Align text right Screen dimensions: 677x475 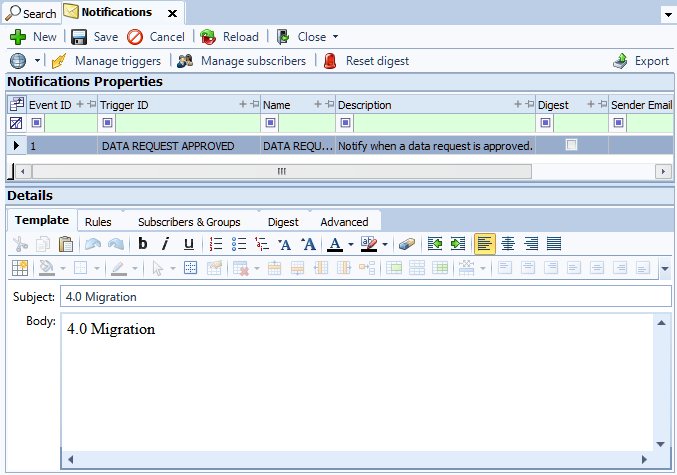531,244
